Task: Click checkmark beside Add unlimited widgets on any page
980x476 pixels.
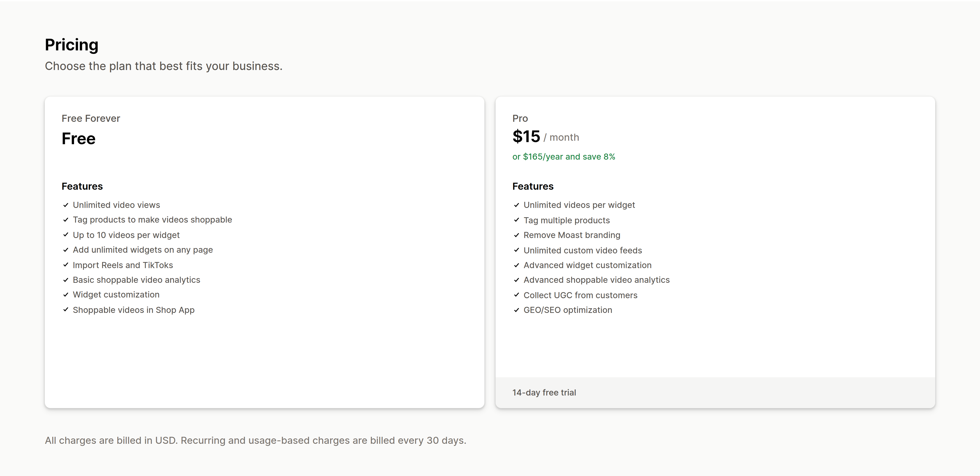Action: tap(65, 250)
